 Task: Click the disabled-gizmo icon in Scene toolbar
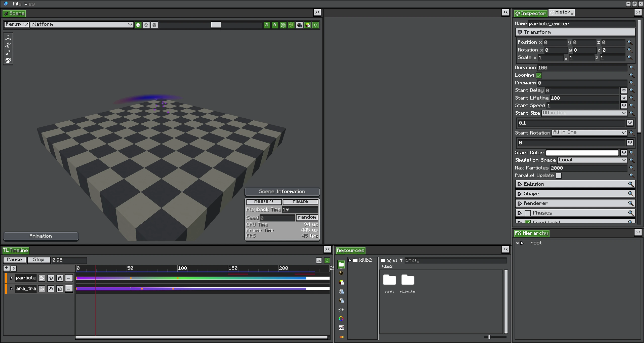(8, 60)
